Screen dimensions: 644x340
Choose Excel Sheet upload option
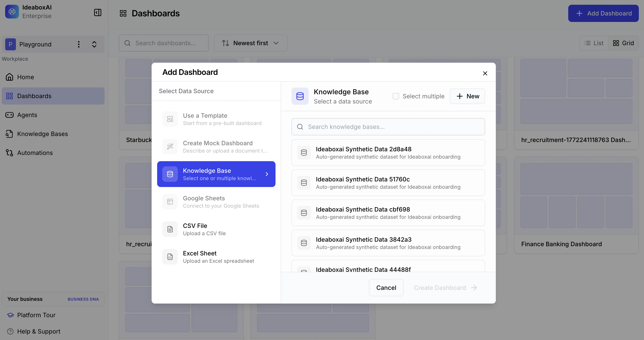click(x=216, y=257)
